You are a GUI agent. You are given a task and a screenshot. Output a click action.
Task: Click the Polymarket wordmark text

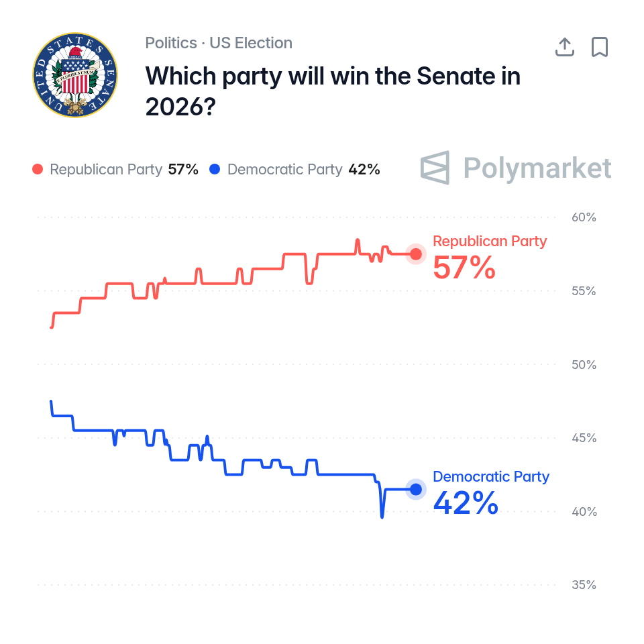[537, 168]
